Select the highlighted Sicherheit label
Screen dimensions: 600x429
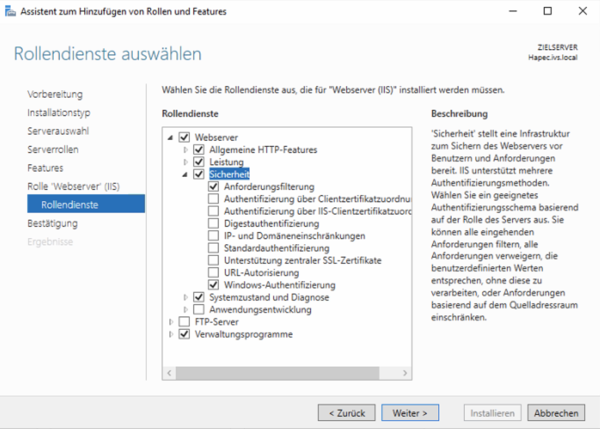click(229, 174)
